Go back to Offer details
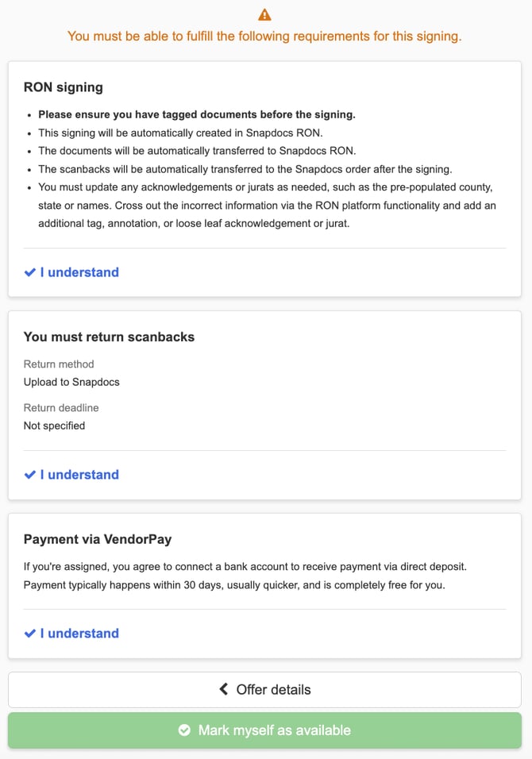The image size is (532, 759). pos(264,689)
